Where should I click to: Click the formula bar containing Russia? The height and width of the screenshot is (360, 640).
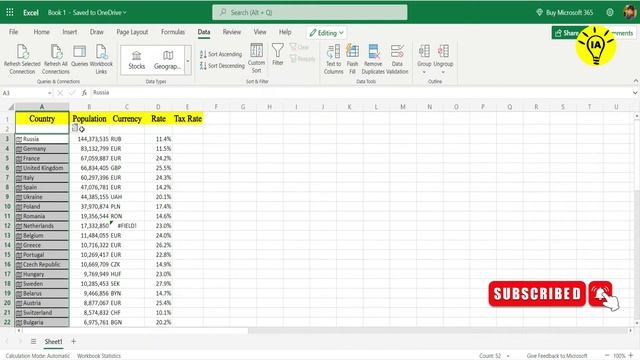[359, 93]
